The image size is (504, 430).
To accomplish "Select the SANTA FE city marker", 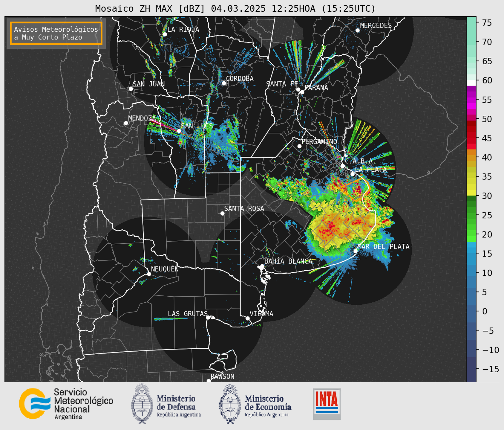I will pos(298,89).
